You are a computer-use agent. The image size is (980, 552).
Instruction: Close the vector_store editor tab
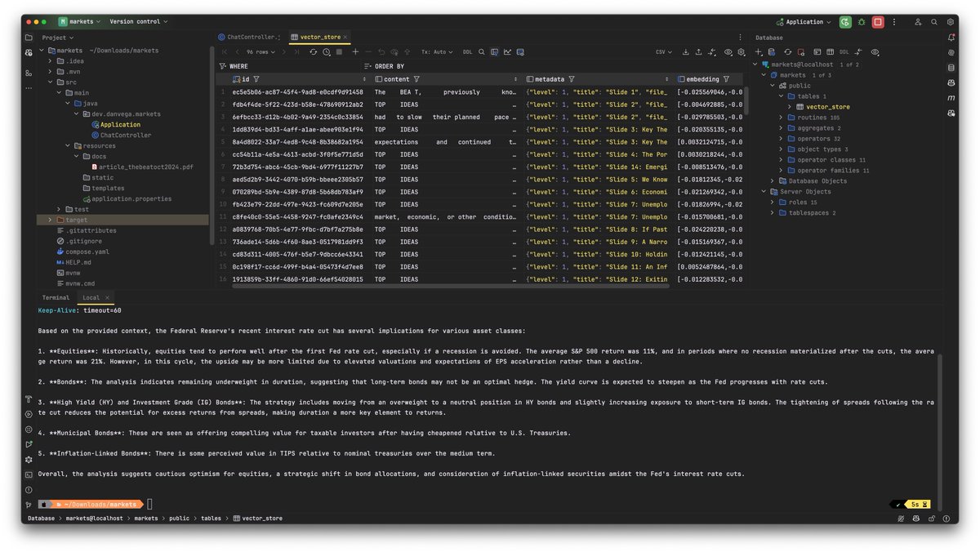(x=346, y=37)
